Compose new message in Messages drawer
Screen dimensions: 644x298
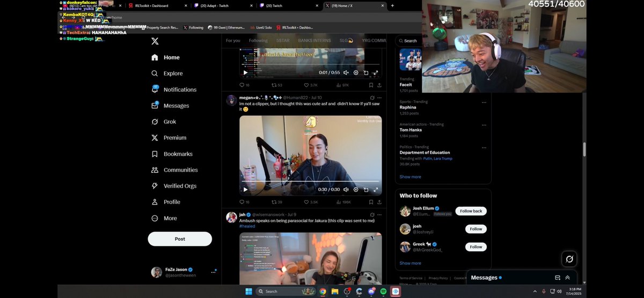558,278
